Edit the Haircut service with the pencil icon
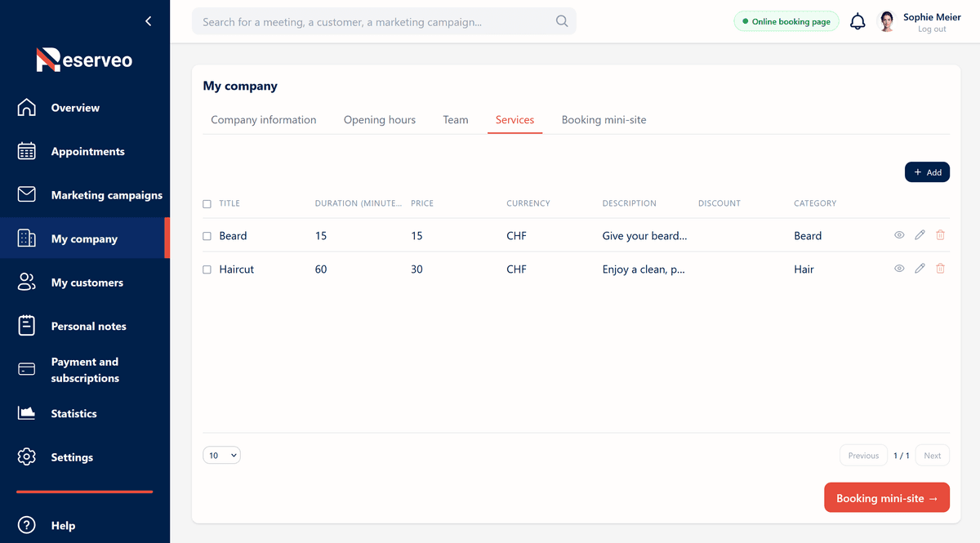 pyautogui.click(x=920, y=269)
